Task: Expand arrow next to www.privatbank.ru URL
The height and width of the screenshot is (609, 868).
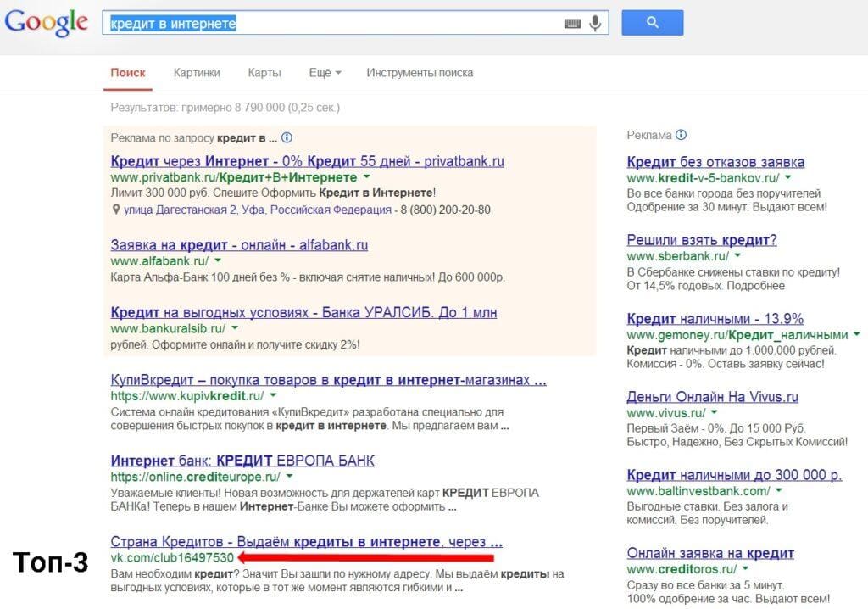Action: pos(366,177)
